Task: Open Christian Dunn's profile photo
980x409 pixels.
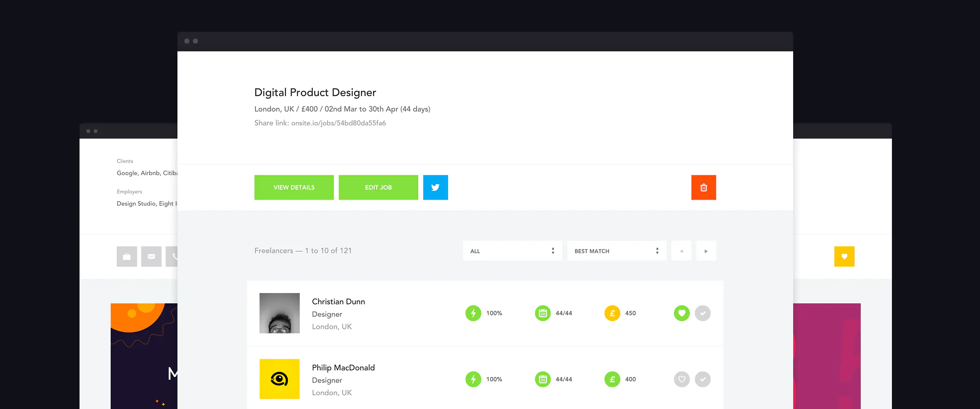Action: coord(280,313)
